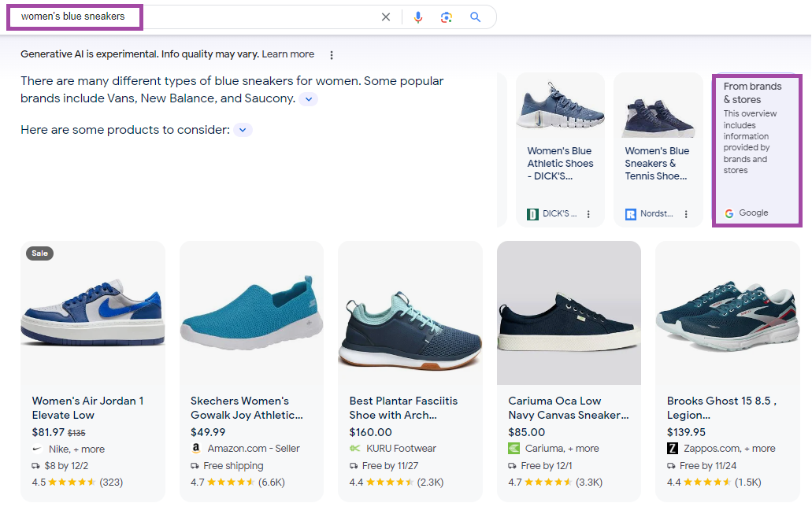
Task: Click the Cariuma logo on Oca Low listing
Action: pos(514,448)
